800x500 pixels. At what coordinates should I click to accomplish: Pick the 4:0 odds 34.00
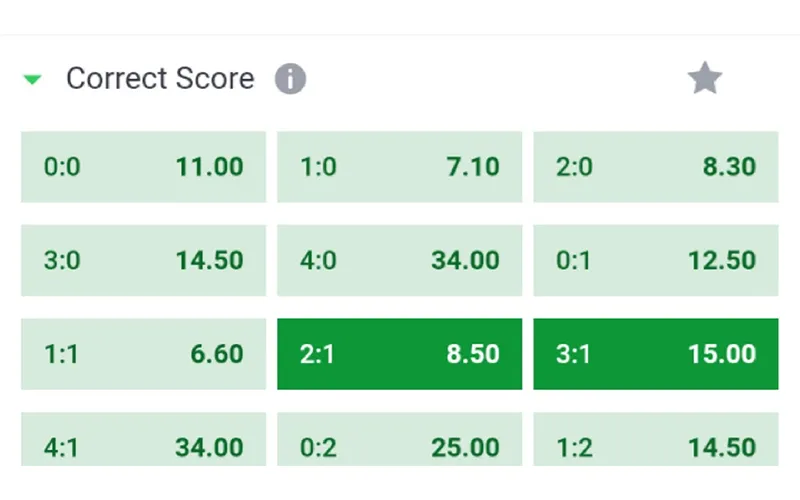(x=399, y=260)
